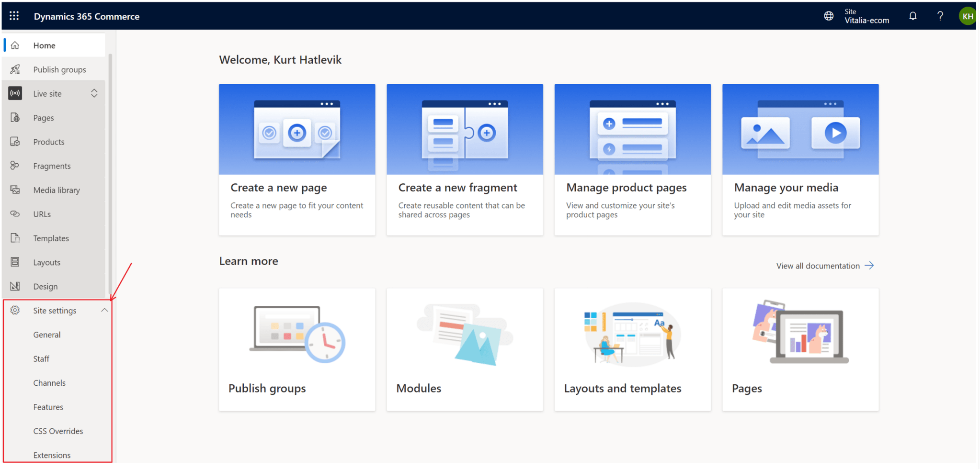
Task: Click the Manage your media card
Action: [800, 159]
